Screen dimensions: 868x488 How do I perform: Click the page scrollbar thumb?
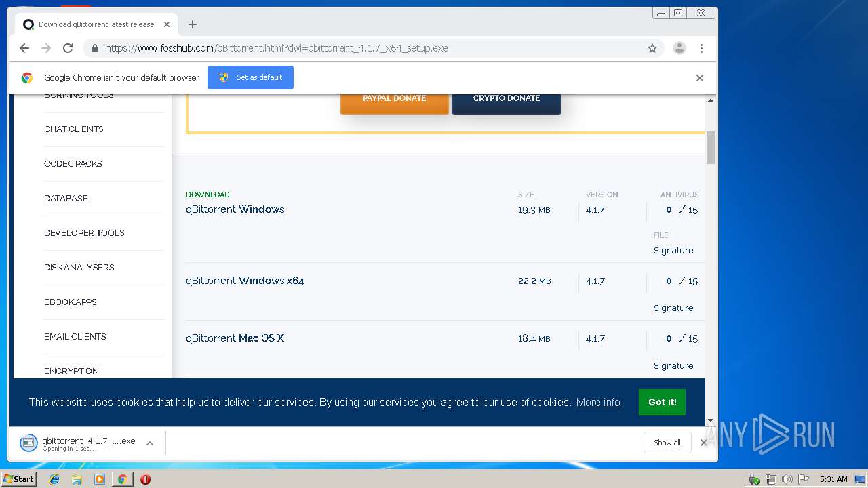711,148
